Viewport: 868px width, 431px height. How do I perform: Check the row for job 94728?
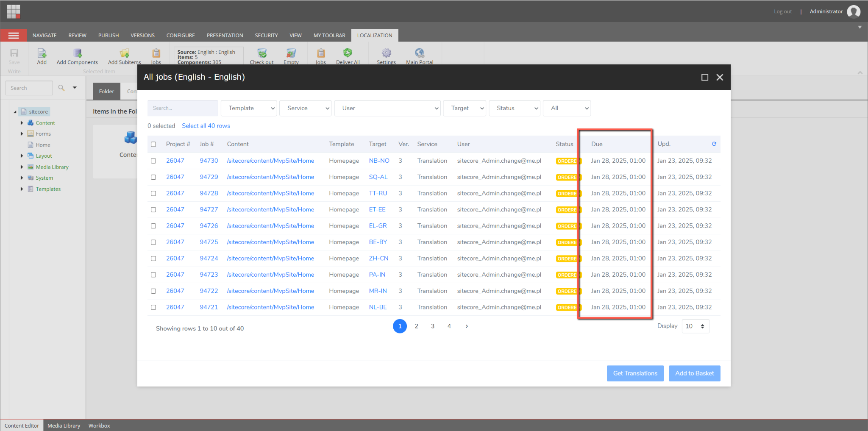click(153, 193)
